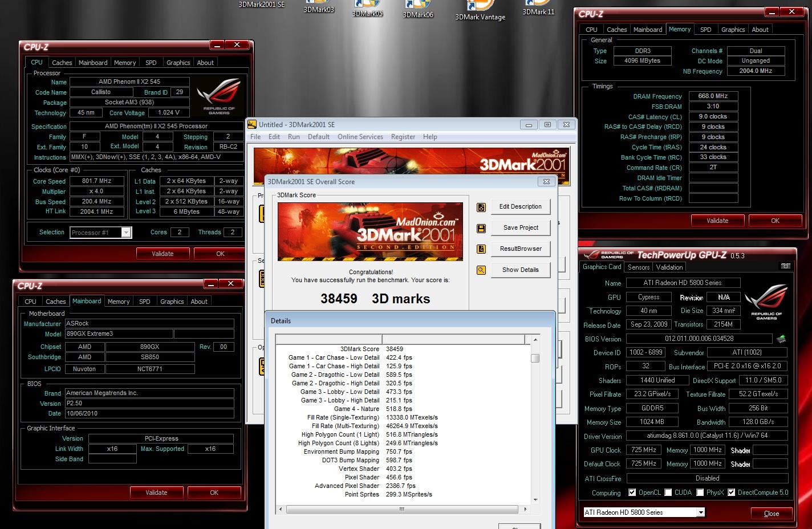Click the Details list vertical scrollbar thumb
Screen dimensions: 812x529
coord(535,358)
